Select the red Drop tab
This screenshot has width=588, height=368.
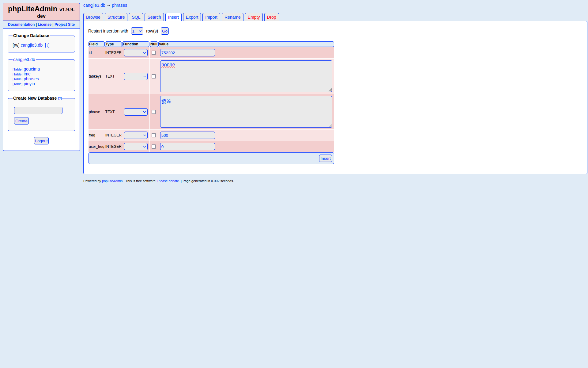click(271, 17)
